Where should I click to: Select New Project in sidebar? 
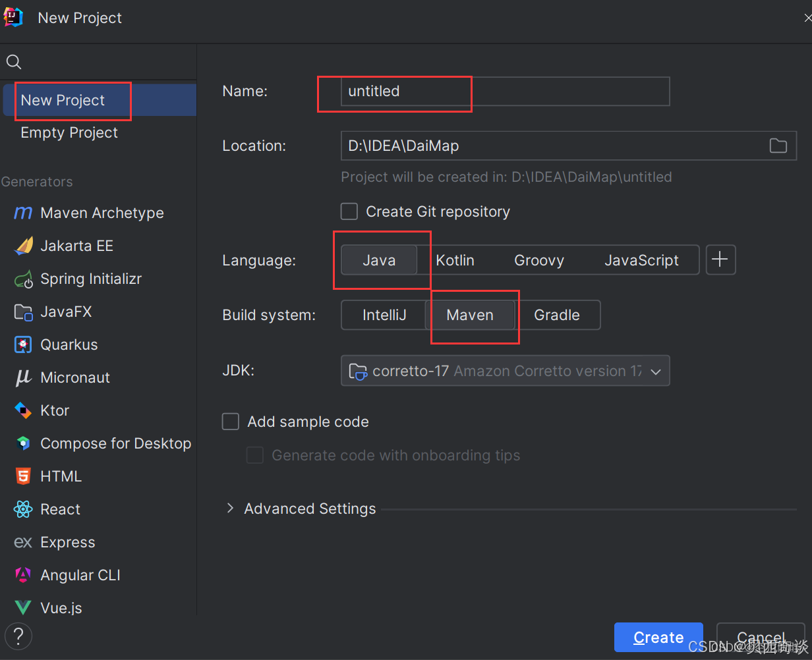click(x=100, y=100)
